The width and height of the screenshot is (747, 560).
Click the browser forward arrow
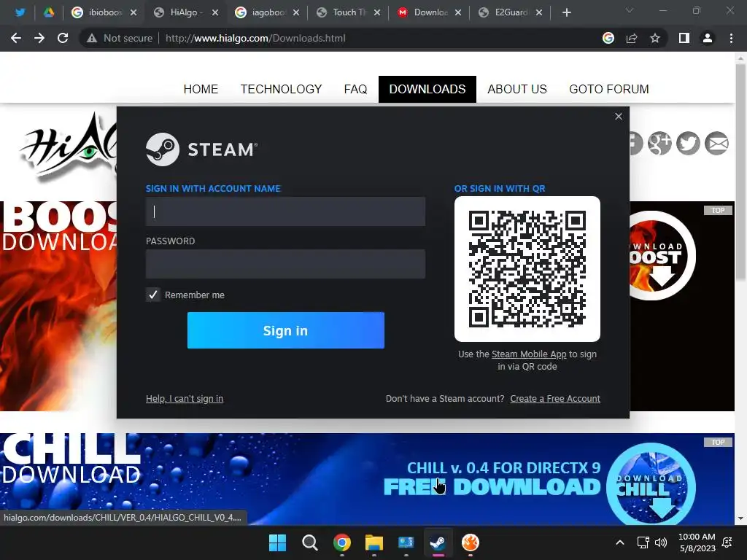point(39,38)
